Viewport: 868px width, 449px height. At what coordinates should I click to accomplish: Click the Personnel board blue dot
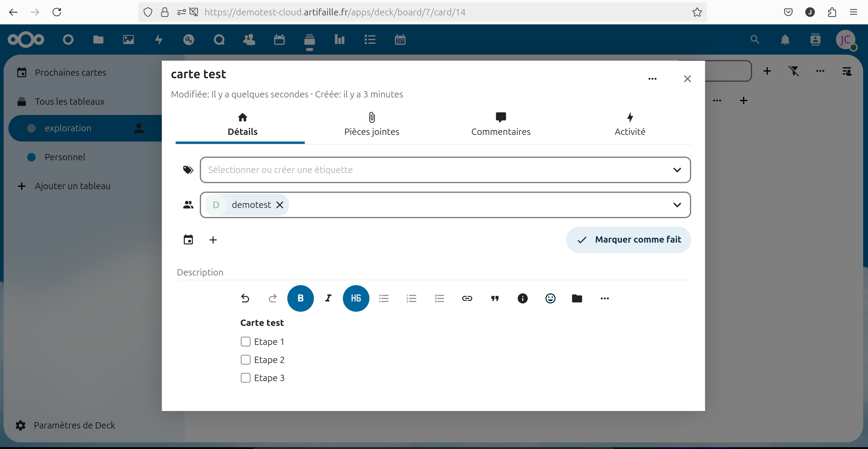coord(31,157)
